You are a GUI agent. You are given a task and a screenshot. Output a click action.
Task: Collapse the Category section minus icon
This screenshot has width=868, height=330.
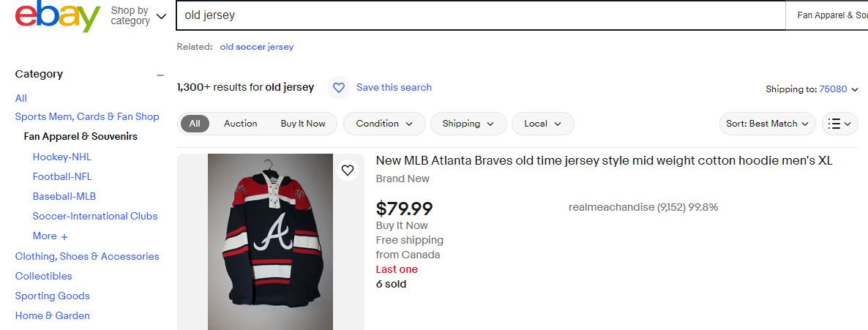[160, 75]
